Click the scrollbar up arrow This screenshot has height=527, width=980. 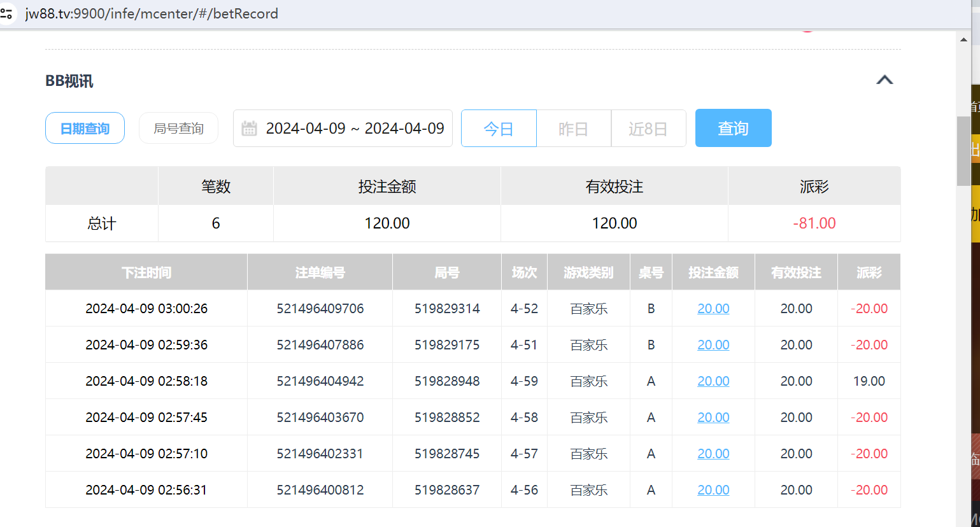pyautogui.click(x=963, y=39)
